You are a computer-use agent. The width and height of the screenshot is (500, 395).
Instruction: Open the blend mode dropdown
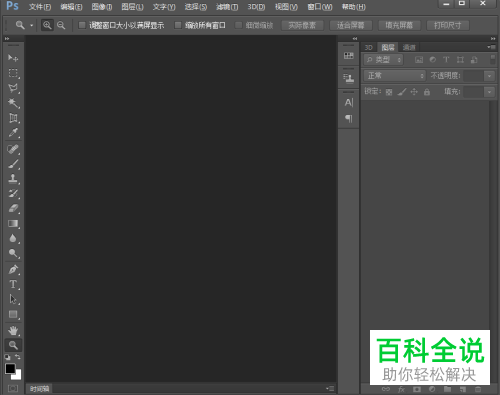[x=395, y=76]
